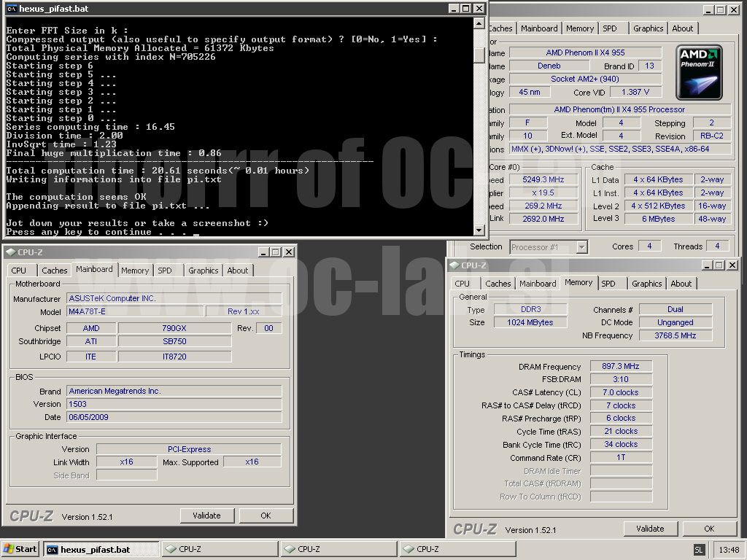Activate hexus_pifast.bat taskbar button
Screen dimensions: 747x560
click(x=101, y=550)
